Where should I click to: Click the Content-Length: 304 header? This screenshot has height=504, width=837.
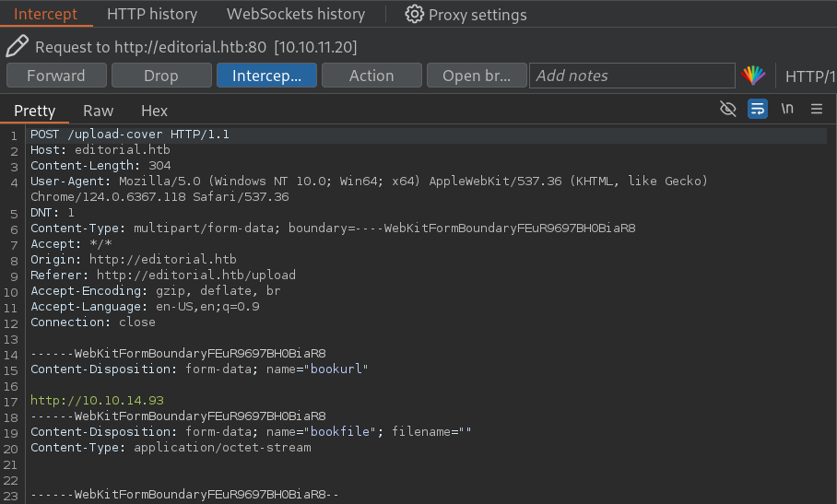coord(100,165)
